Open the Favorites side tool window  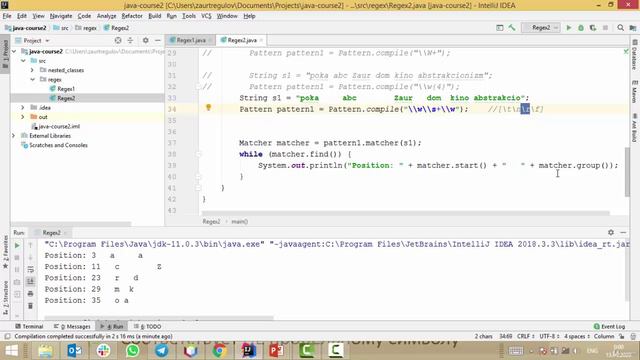pos(5,252)
